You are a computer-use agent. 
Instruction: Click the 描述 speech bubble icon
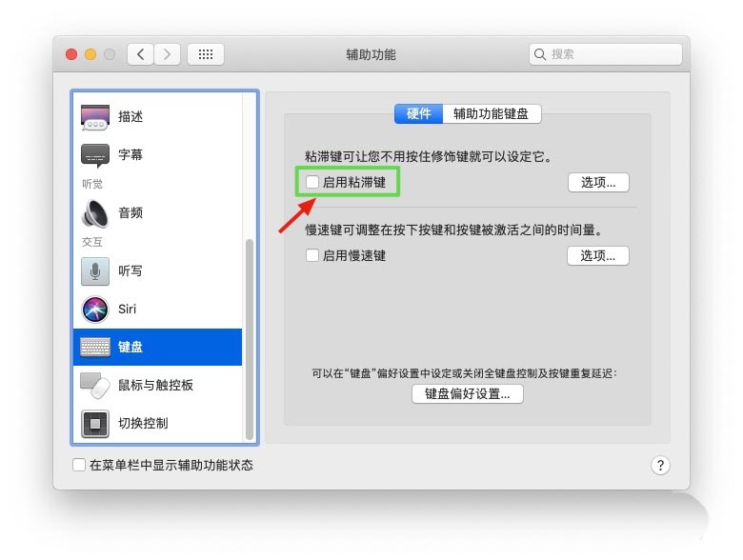pos(95,117)
